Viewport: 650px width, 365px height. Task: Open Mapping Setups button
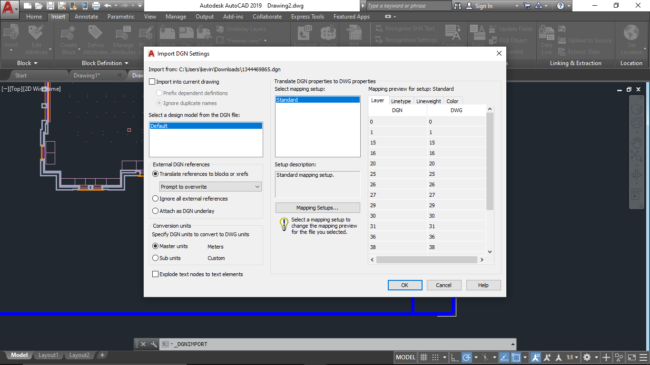(x=317, y=207)
